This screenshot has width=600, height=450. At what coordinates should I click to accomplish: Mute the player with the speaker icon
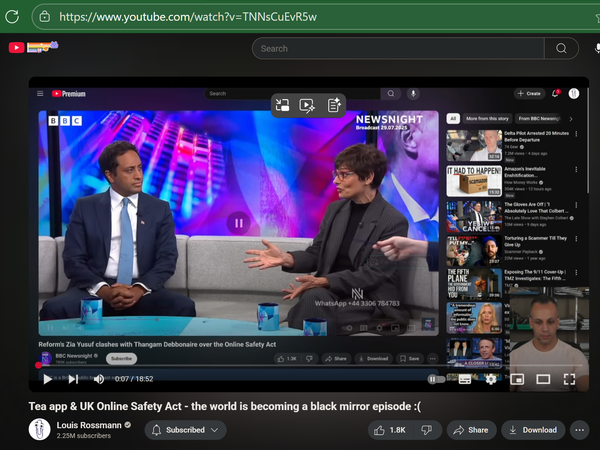99,379
